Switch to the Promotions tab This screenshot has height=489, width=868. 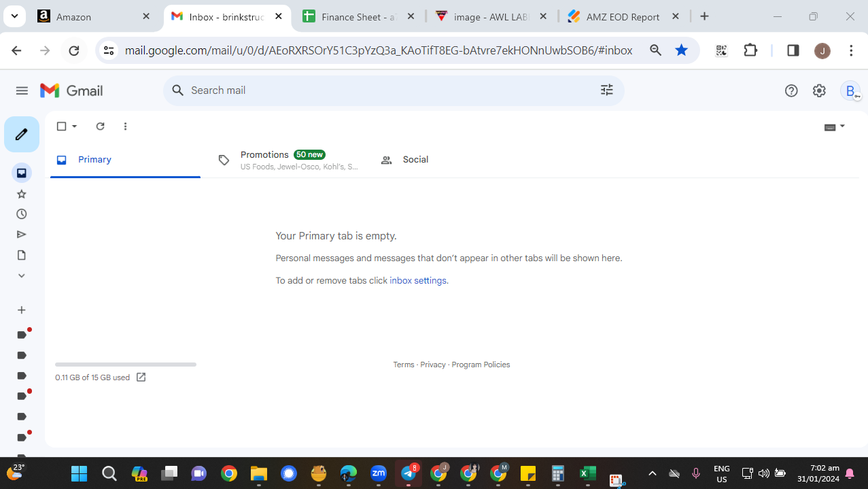pos(288,160)
